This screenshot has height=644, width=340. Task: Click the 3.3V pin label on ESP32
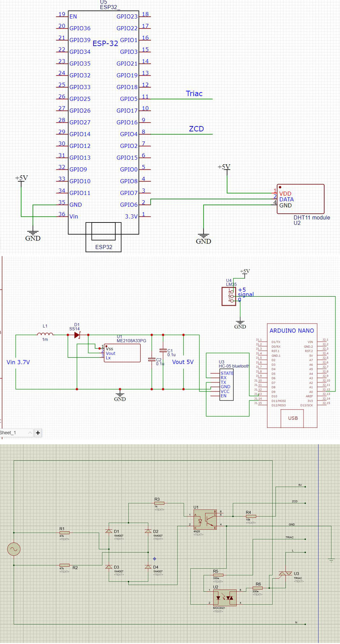coord(131,217)
